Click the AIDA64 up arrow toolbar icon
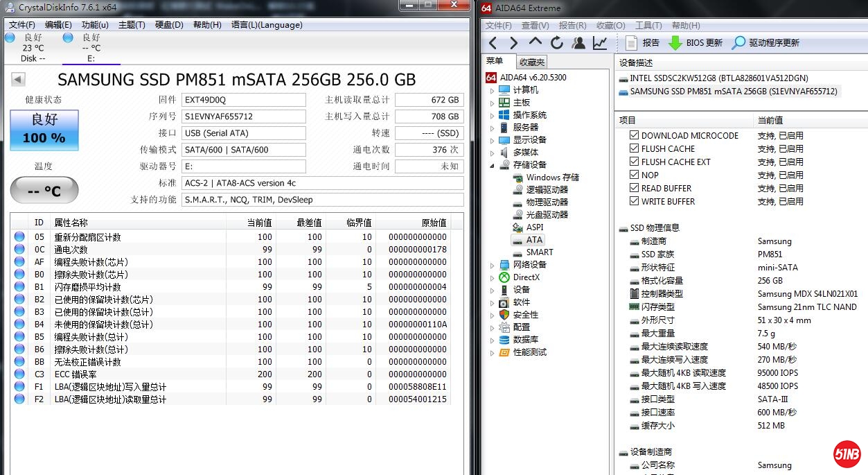The height and width of the screenshot is (475, 868). point(535,43)
